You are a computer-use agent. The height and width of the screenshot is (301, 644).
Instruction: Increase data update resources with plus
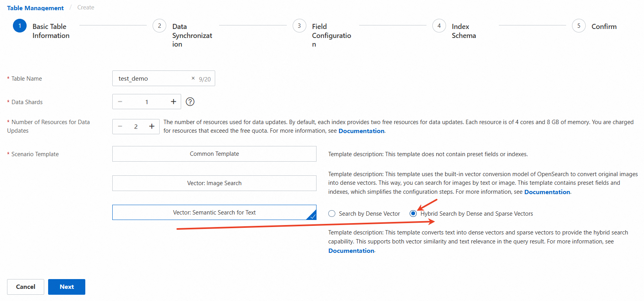pos(152,126)
